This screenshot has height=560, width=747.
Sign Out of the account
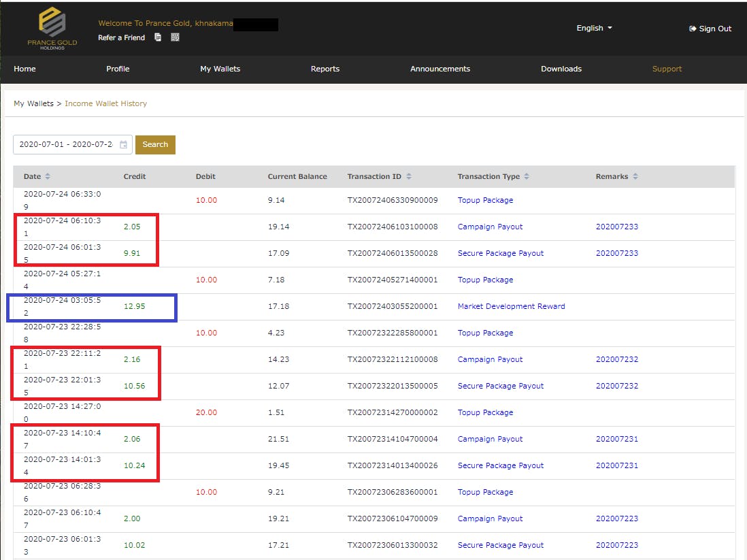tap(710, 29)
